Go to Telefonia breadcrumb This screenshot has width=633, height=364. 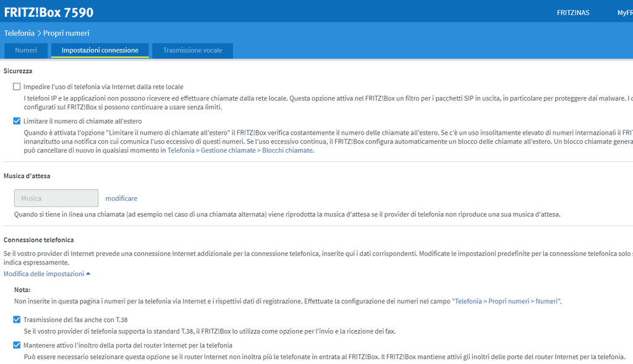pyautogui.click(x=19, y=33)
